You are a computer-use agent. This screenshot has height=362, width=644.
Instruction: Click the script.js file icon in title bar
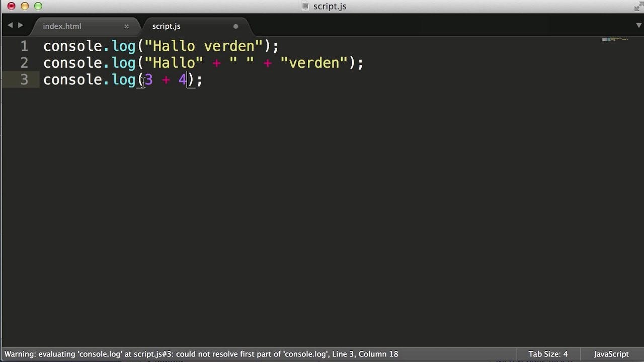pos(305,6)
